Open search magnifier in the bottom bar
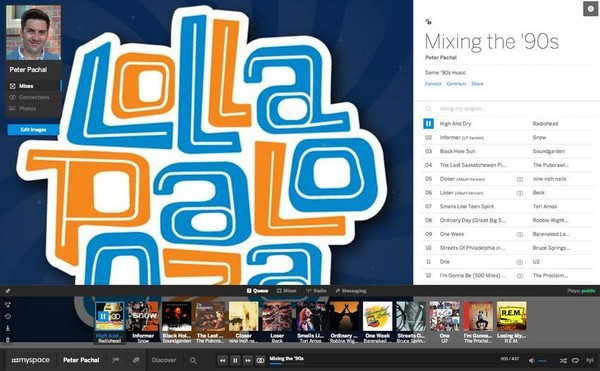 (x=193, y=360)
